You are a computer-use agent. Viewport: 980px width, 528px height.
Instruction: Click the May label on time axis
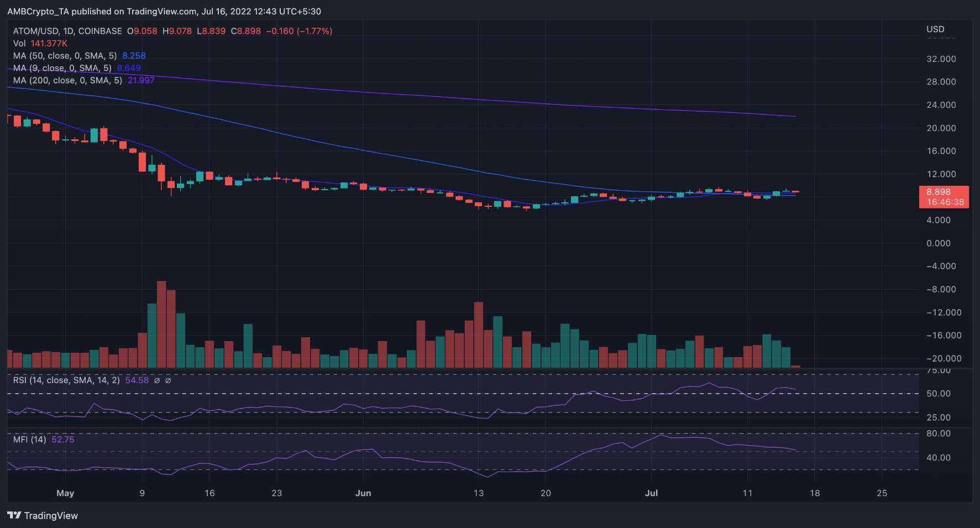pos(65,493)
